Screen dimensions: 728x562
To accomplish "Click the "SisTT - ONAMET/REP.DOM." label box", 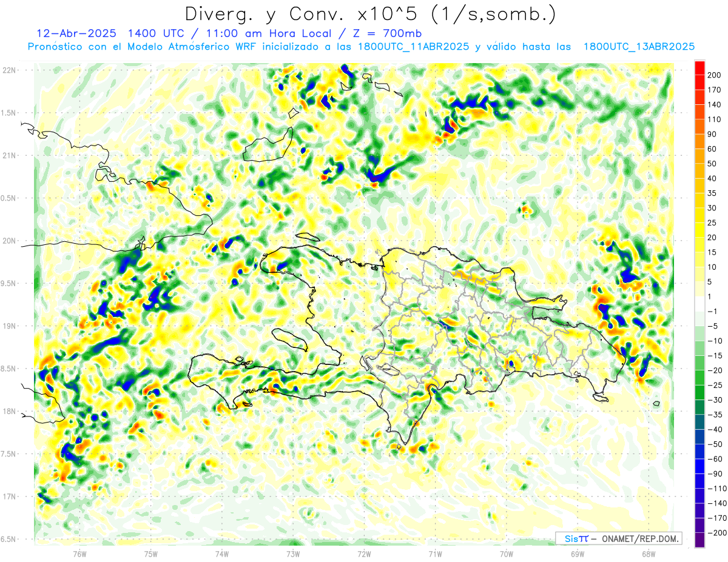I will [619, 538].
